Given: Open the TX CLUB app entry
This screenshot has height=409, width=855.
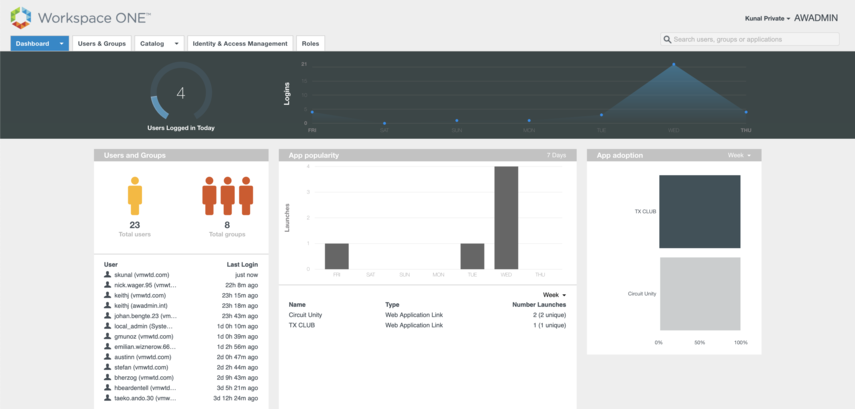Looking at the screenshot, I should coord(301,325).
